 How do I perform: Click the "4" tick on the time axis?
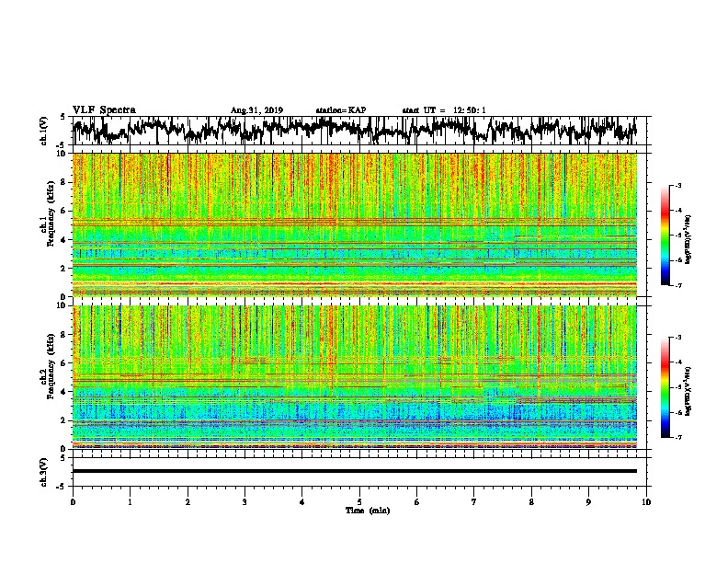[302, 502]
